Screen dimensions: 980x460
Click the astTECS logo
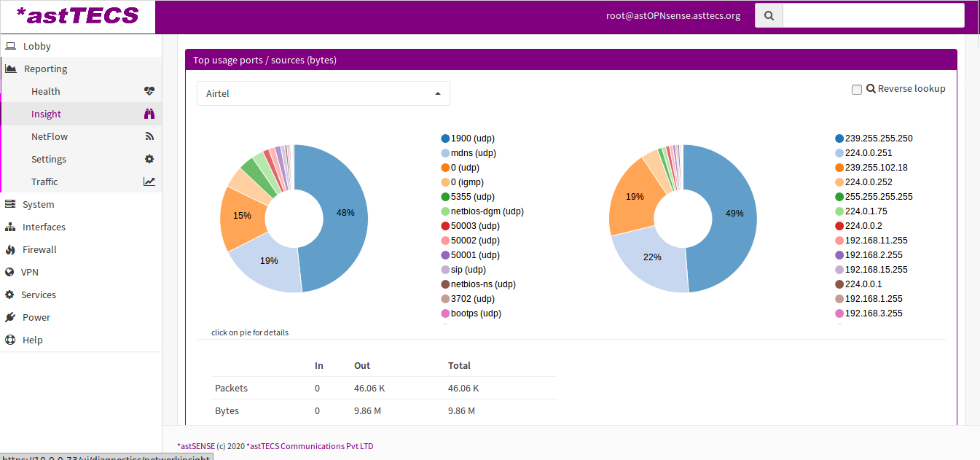pos(77,16)
